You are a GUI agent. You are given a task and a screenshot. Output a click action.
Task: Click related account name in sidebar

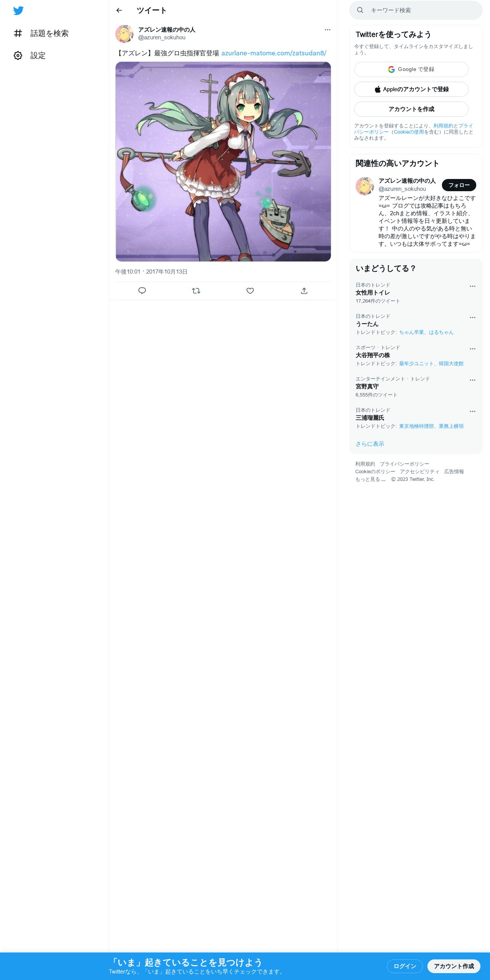(x=407, y=181)
